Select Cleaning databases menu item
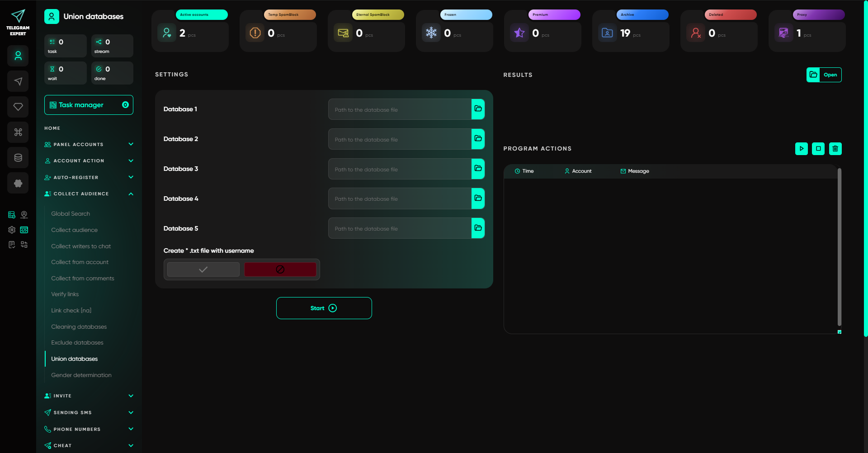Image resolution: width=868 pixels, height=453 pixels. click(x=79, y=327)
